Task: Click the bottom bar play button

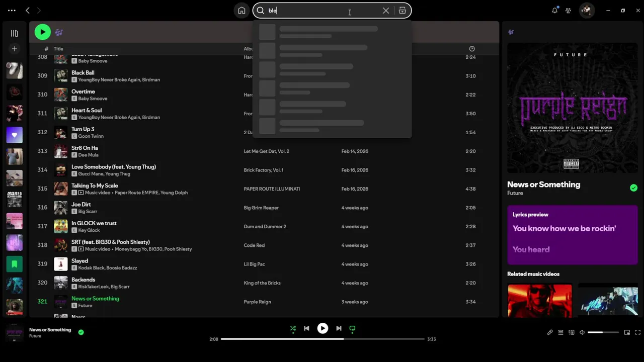Action: tap(323, 328)
